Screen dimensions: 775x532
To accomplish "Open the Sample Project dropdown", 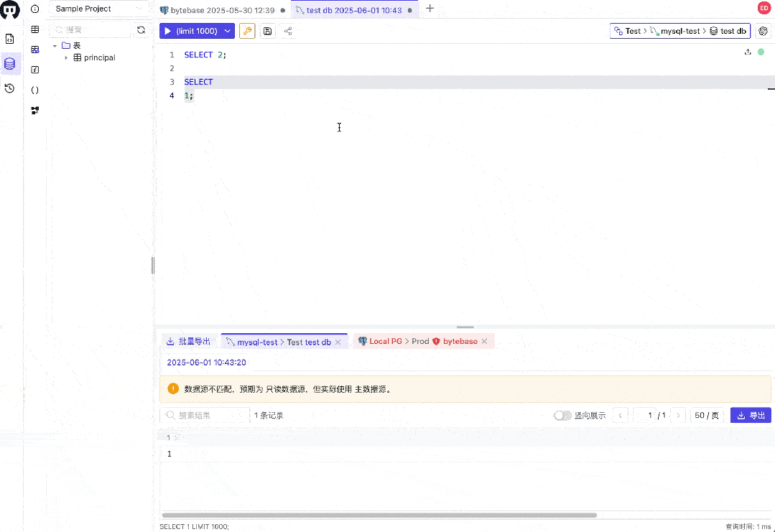I will click(x=99, y=9).
